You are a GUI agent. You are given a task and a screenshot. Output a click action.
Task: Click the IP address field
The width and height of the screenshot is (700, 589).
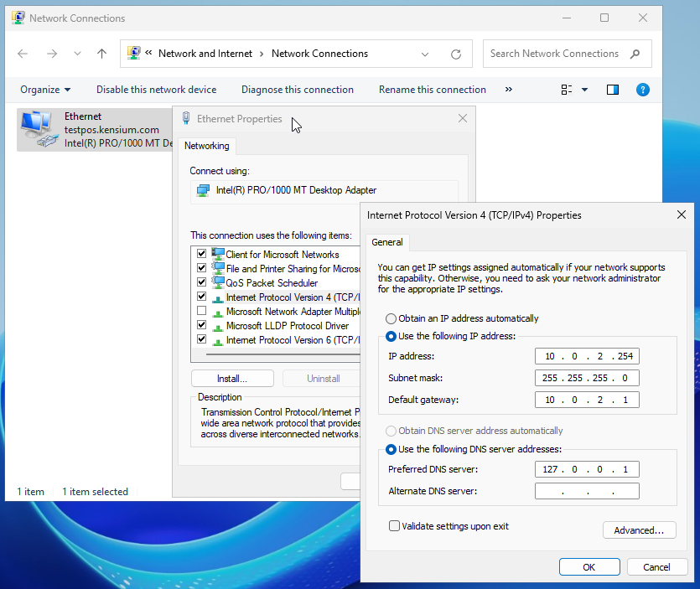[587, 356]
